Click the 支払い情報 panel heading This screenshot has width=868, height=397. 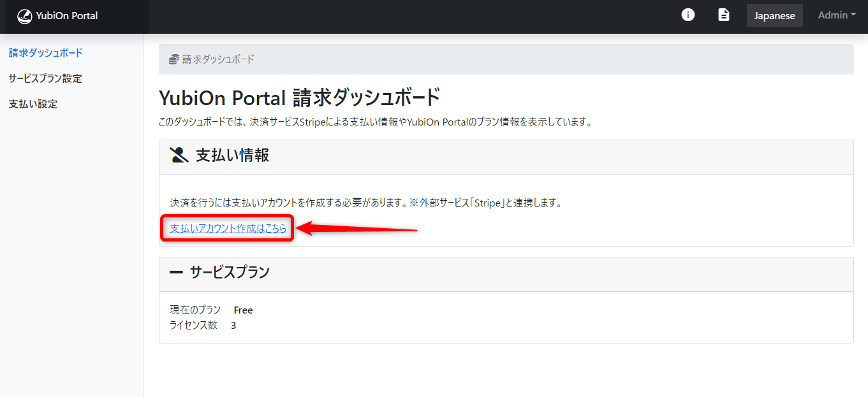232,155
